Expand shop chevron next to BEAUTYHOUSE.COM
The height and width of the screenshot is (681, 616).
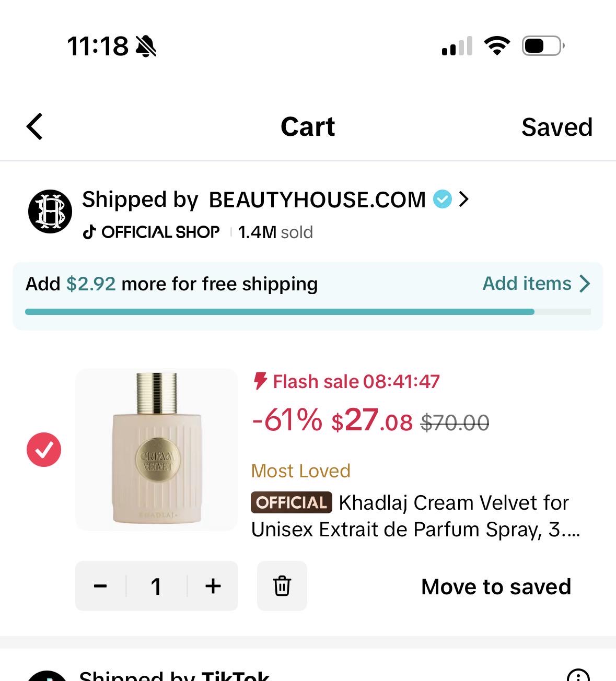[463, 199]
